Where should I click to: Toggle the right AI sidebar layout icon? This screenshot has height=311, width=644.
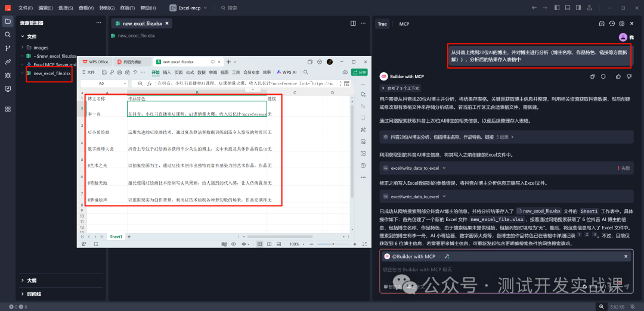point(578,7)
